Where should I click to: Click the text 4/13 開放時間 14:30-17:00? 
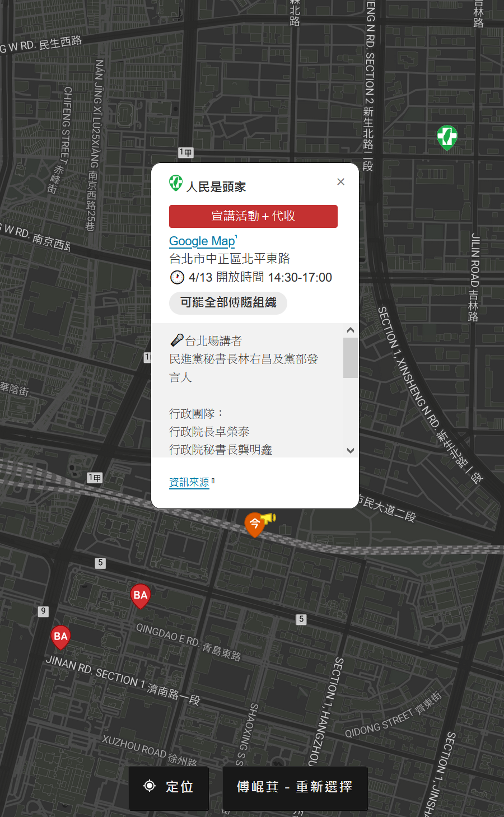[x=260, y=277]
